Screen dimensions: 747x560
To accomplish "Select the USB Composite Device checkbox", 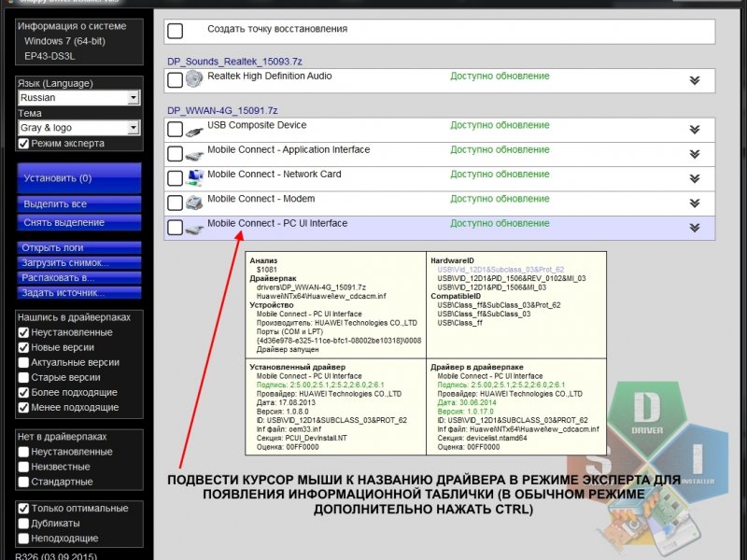I will pyautogui.click(x=175, y=129).
